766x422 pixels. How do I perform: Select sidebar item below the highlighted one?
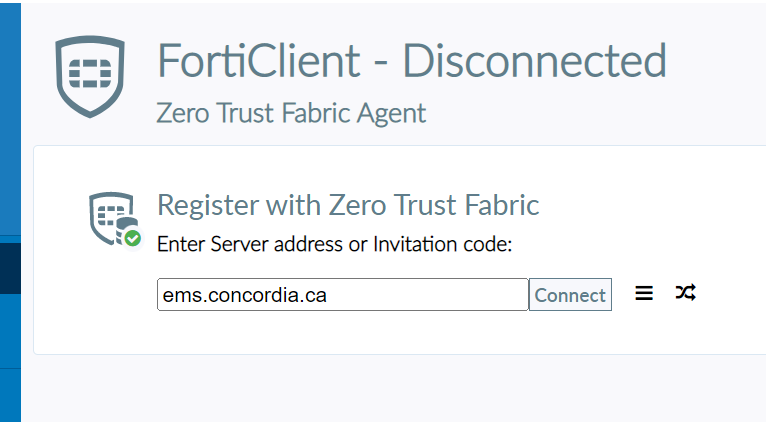click(x=10, y=331)
